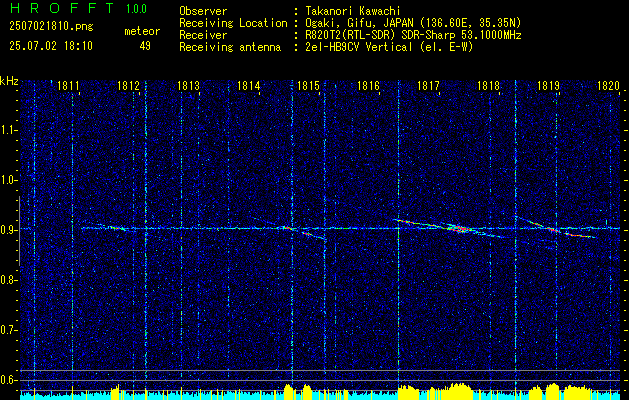Viewport: 629px width, 400px height.
Task: Click the 0.6 kHz axis label
Action: (x=9, y=380)
